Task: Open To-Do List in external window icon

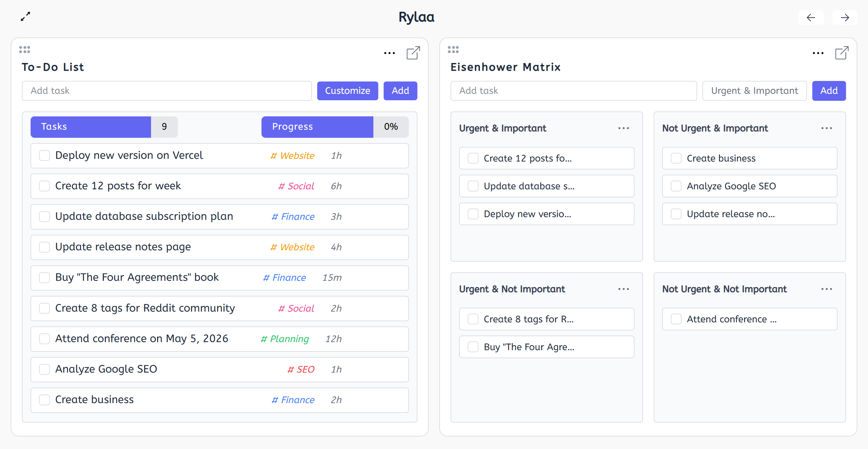Action: 413,53
